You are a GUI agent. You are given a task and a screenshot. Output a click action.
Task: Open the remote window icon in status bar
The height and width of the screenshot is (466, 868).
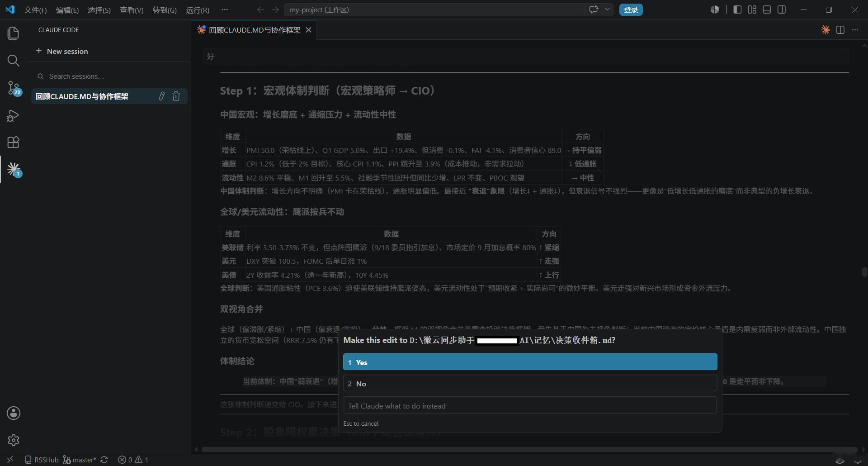[10, 460]
